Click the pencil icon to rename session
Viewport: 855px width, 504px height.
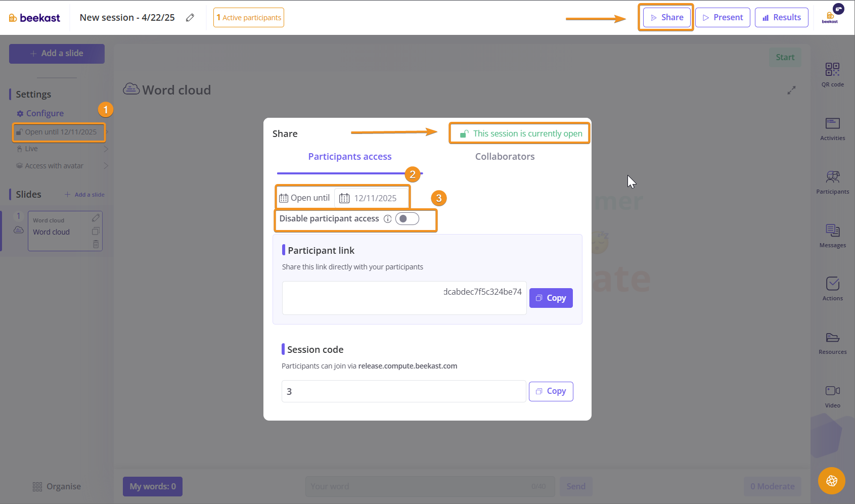point(190,18)
